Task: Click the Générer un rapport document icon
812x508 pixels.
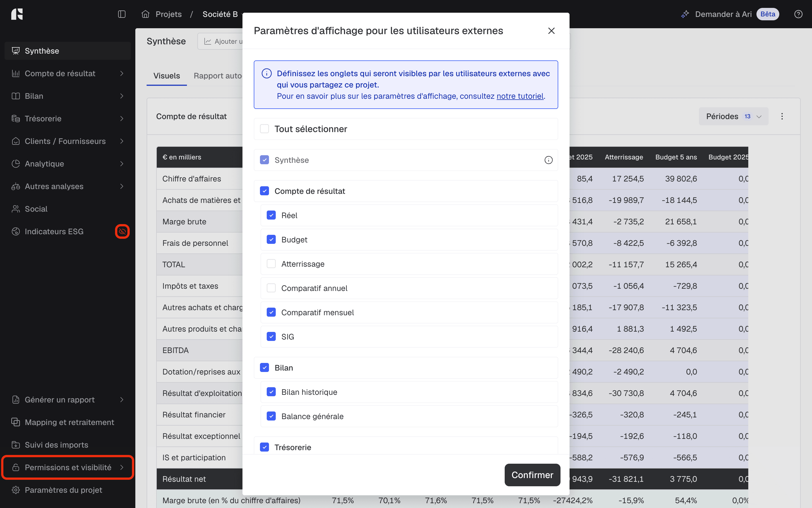Action: tap(16, 400)
